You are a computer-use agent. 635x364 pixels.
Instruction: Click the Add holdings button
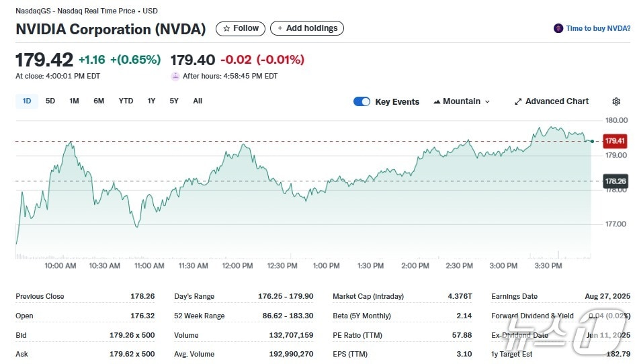click(307, 28)
